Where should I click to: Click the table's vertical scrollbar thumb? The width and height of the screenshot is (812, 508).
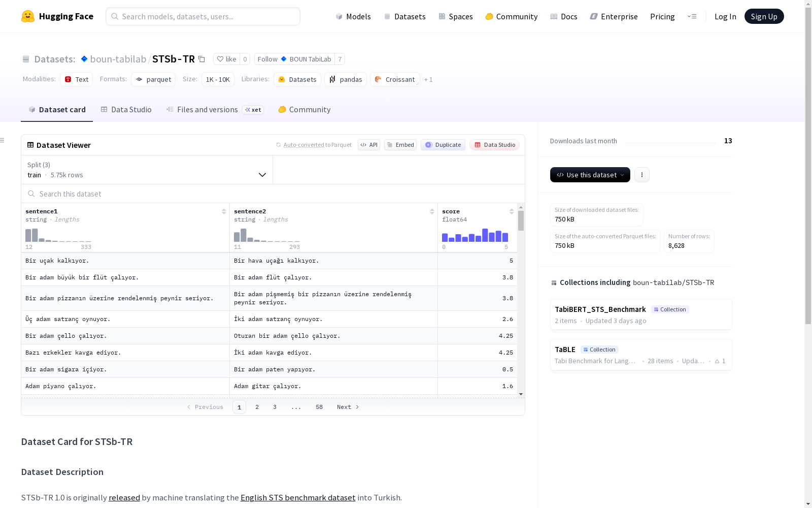[521, 220]
